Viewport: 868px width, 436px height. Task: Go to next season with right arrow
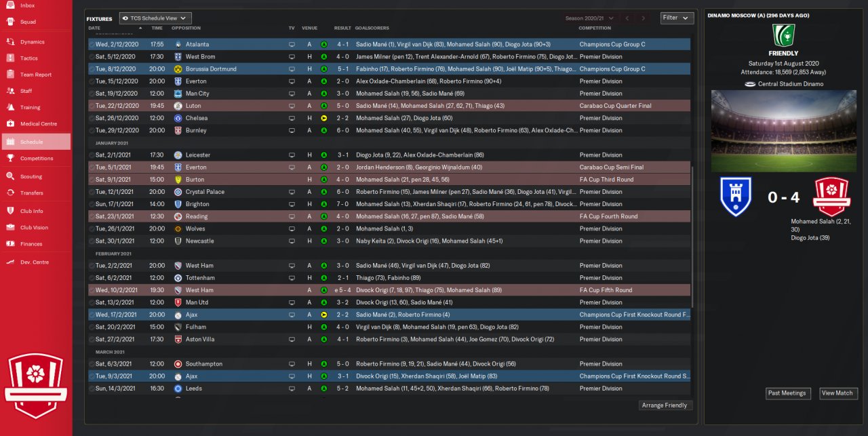tap(644, 18)
